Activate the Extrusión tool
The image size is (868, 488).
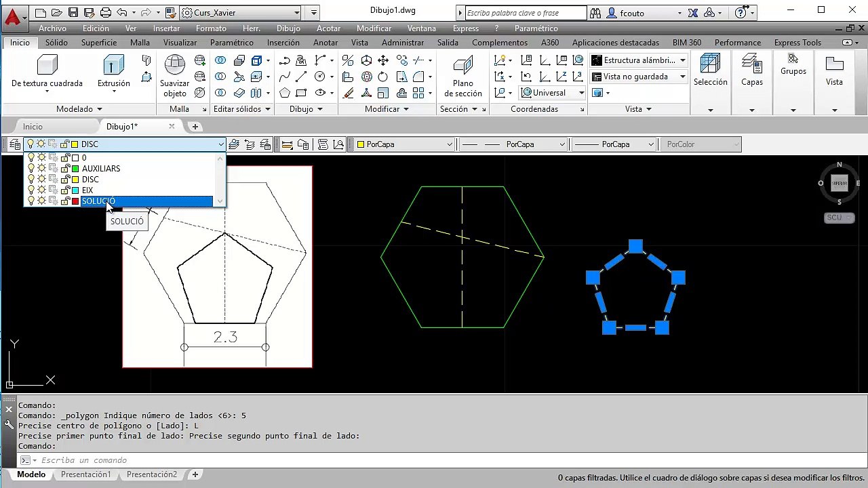[113, 71]
